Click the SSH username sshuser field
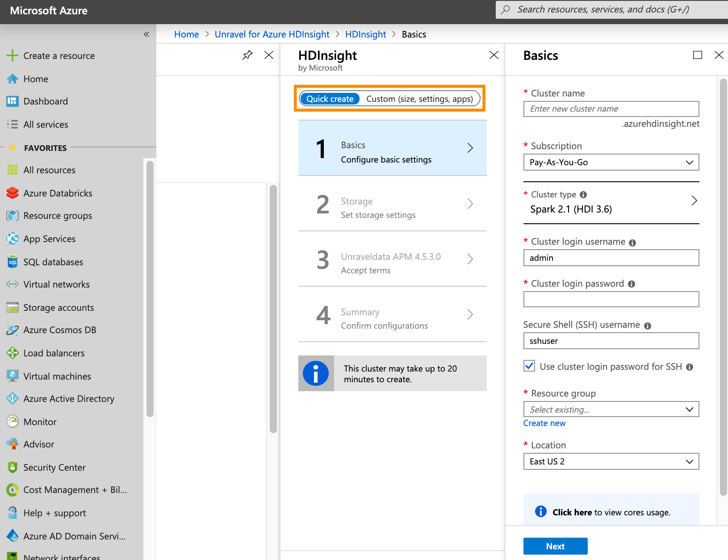Screen dimensions: 728x560 611,341
